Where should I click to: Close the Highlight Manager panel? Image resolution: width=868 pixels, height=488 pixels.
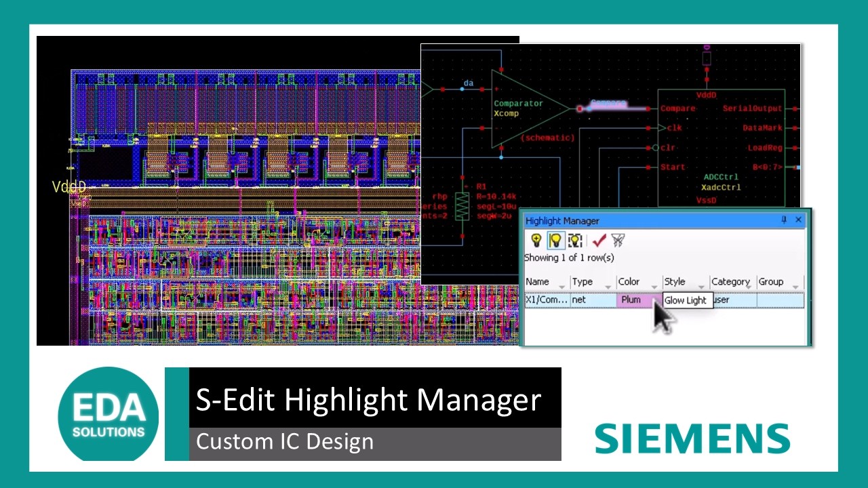[x=798, y=220]
